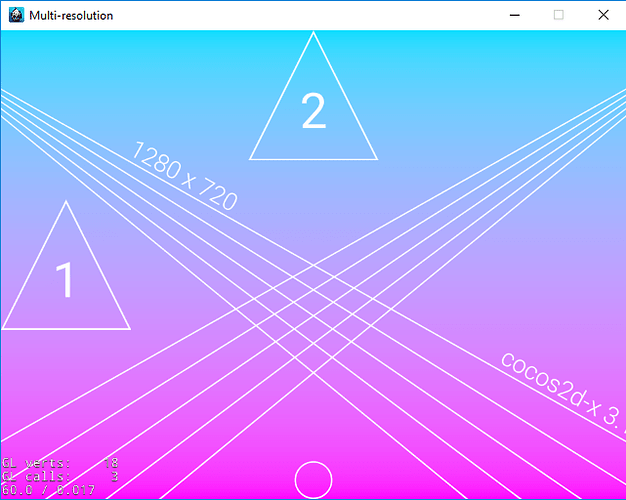This screenshot has height=500, width=626.
Task: Click the 'GL calls: 3' stat line
Action: click(x=60, y=476)
